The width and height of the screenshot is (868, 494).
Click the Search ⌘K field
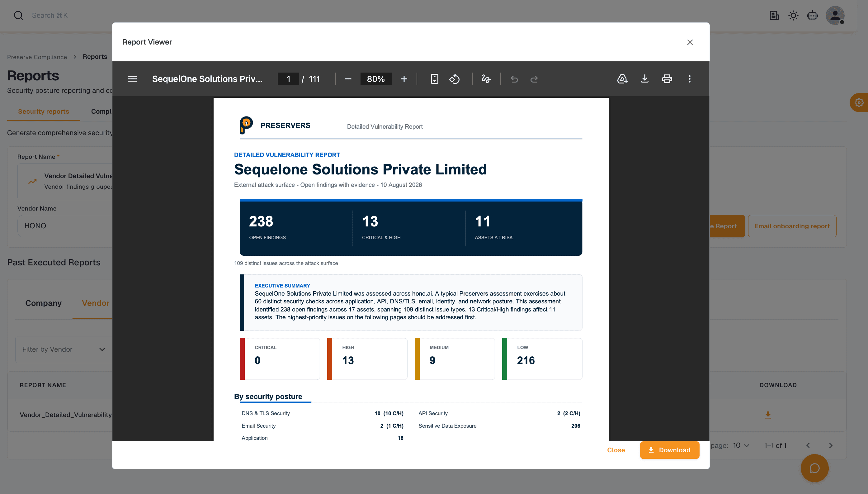click(x=50, y=15)
